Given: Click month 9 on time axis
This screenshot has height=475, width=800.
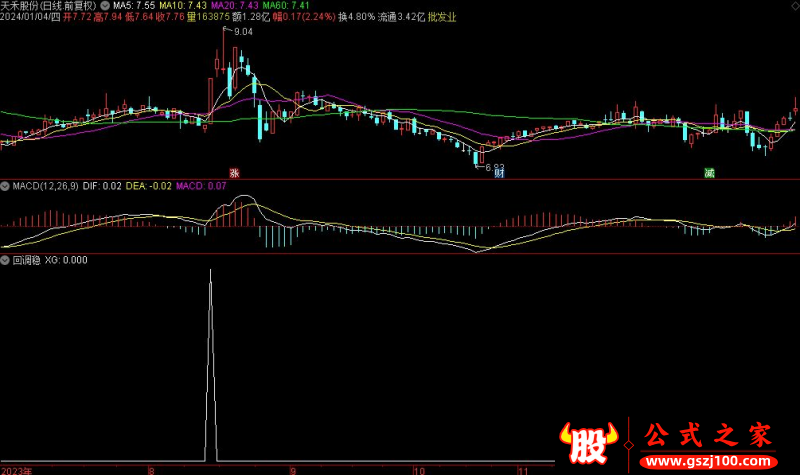Looking at the screenshot, I should click(x=293, y=470).
